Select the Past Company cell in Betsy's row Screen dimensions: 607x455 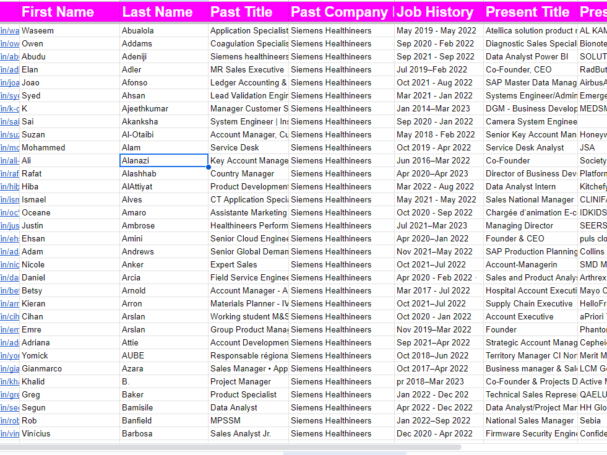(339, 291)
